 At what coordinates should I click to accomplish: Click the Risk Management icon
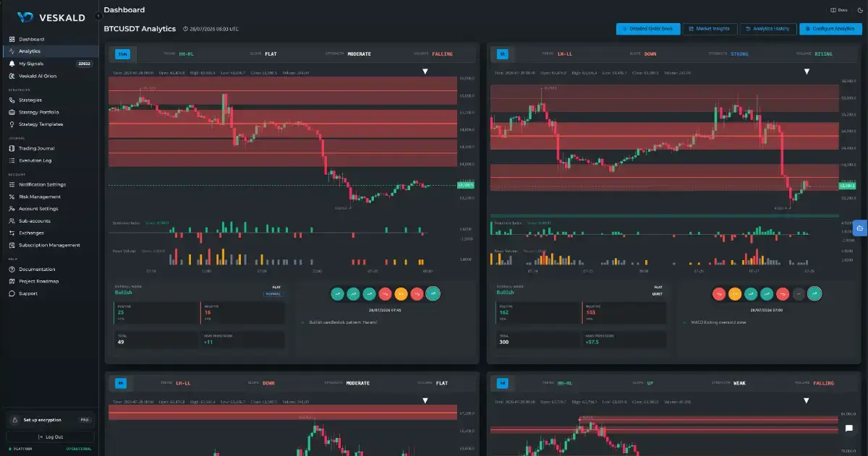12,197
